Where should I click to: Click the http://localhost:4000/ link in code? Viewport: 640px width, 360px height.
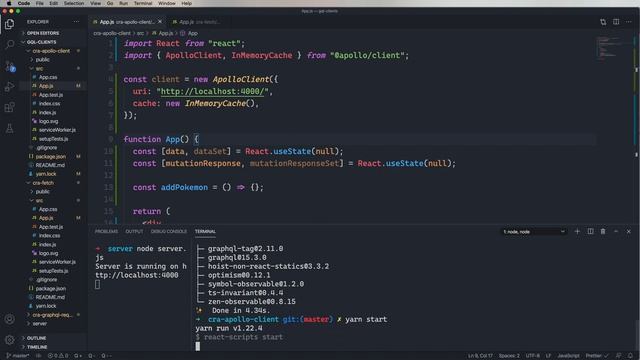(x=213, y=91)
